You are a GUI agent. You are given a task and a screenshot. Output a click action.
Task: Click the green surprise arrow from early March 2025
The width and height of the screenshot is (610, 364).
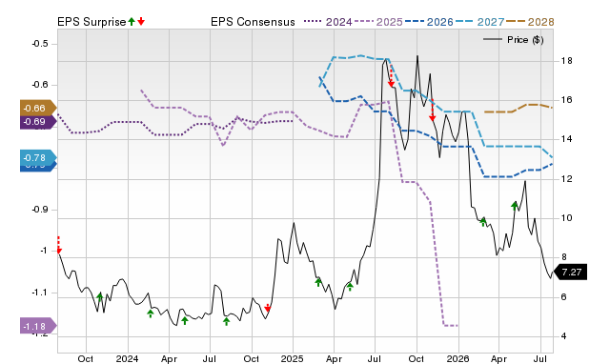point(318,282)
